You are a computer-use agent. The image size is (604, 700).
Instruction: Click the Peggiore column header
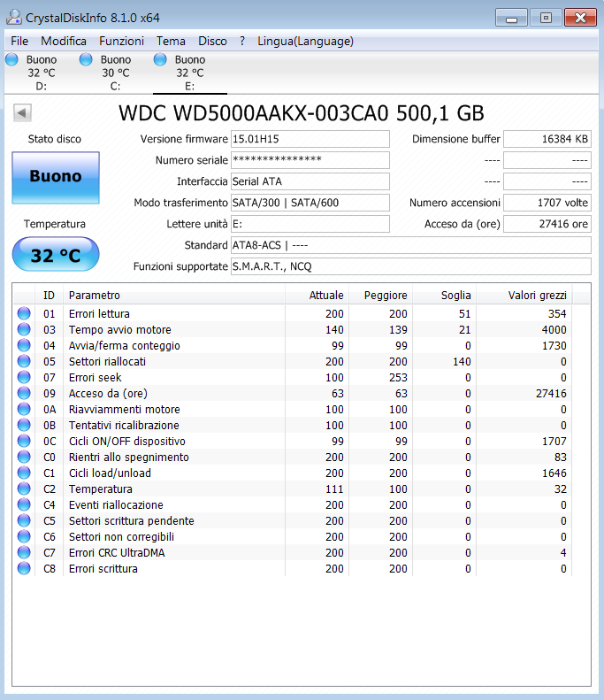coord(381,295)
